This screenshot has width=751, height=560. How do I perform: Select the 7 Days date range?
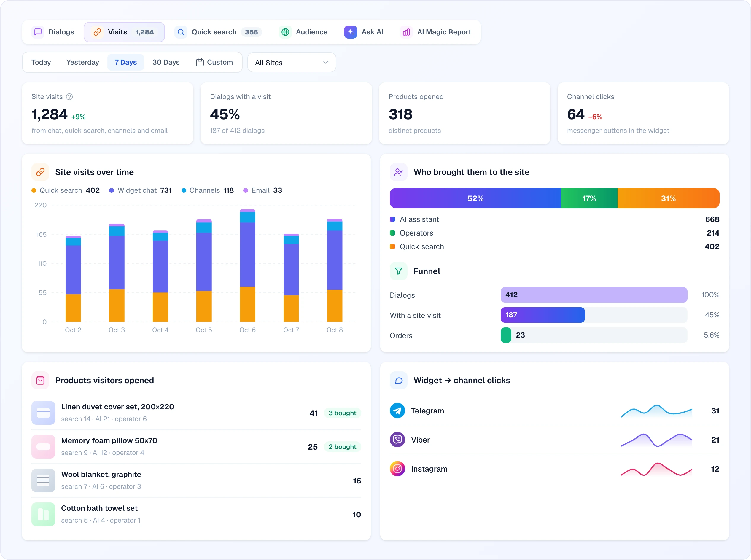[126, 62]
